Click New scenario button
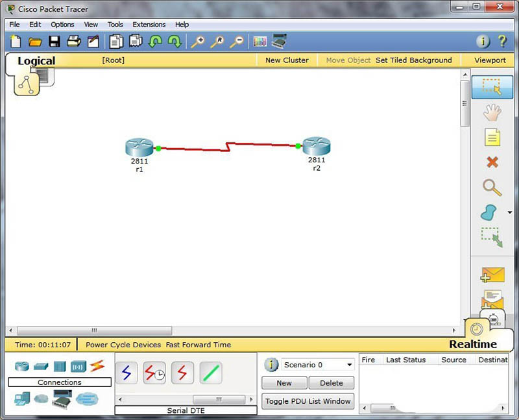Screen dimensions: 519x420 284,383
